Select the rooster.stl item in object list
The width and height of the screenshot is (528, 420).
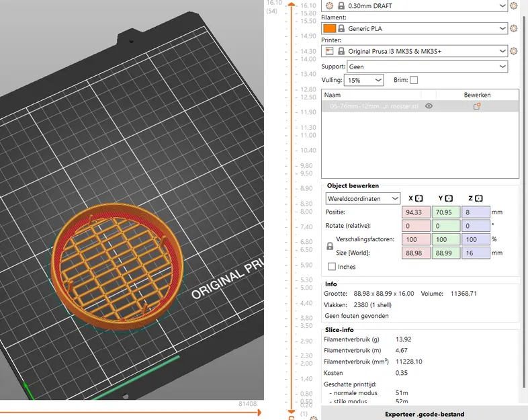373,106
